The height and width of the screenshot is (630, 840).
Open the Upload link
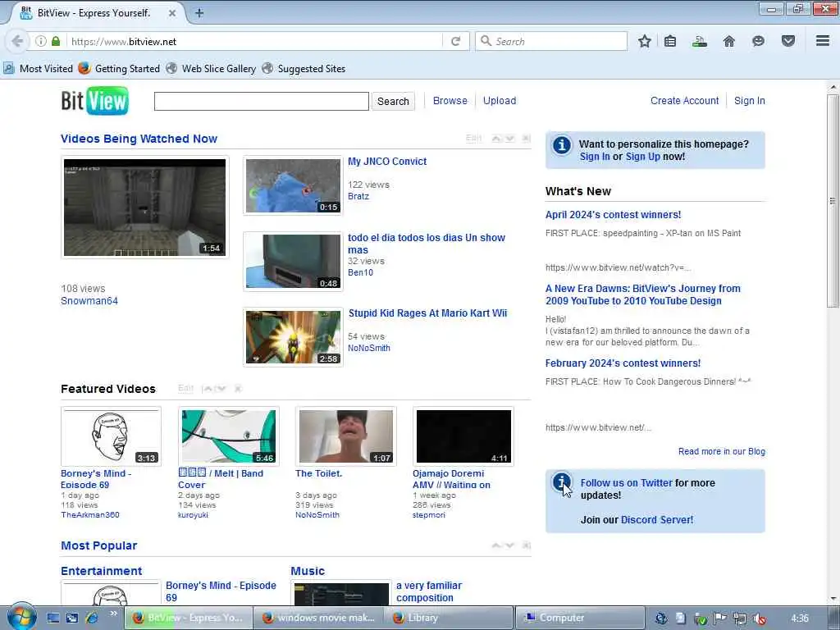[x=500, y=101]
